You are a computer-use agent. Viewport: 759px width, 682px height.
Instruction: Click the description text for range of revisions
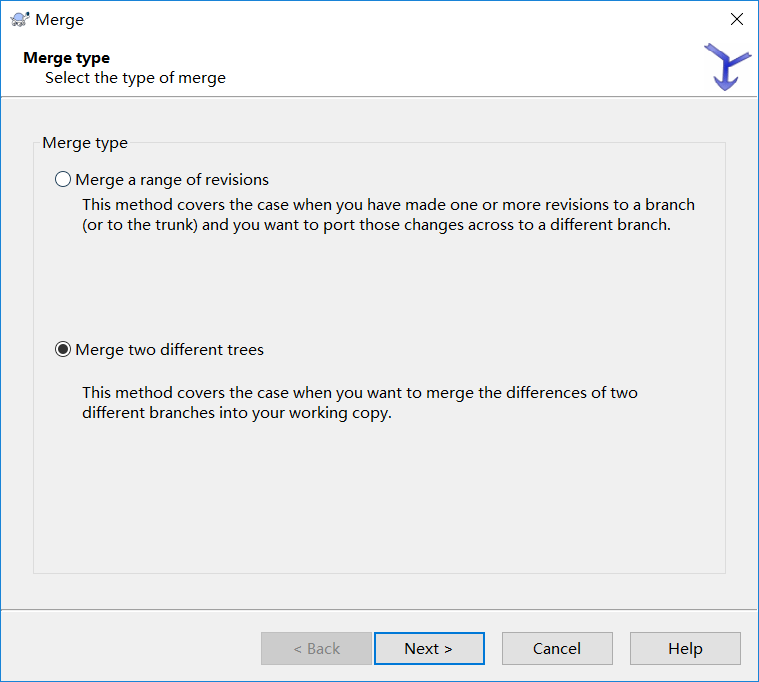point(388,214)
